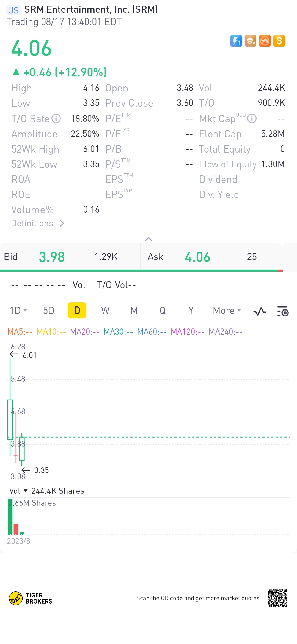Open the chart indicator wave icon
This screenshot has height=644, width=297.
pyautogui.click(x=260, y=311)
